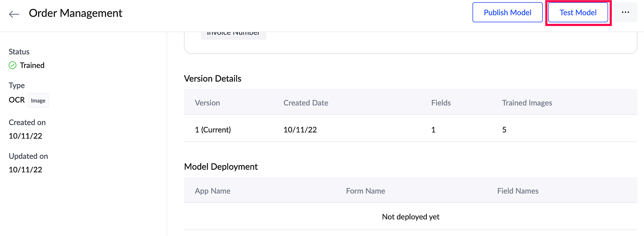This screenshot has width=644, height=236.
Task: Click the Field Names column header
Action: 518,191
